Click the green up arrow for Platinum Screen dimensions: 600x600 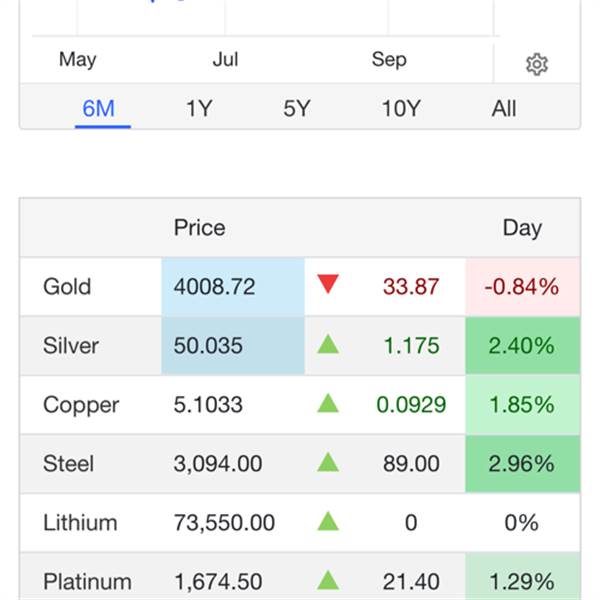coord(328,581)
